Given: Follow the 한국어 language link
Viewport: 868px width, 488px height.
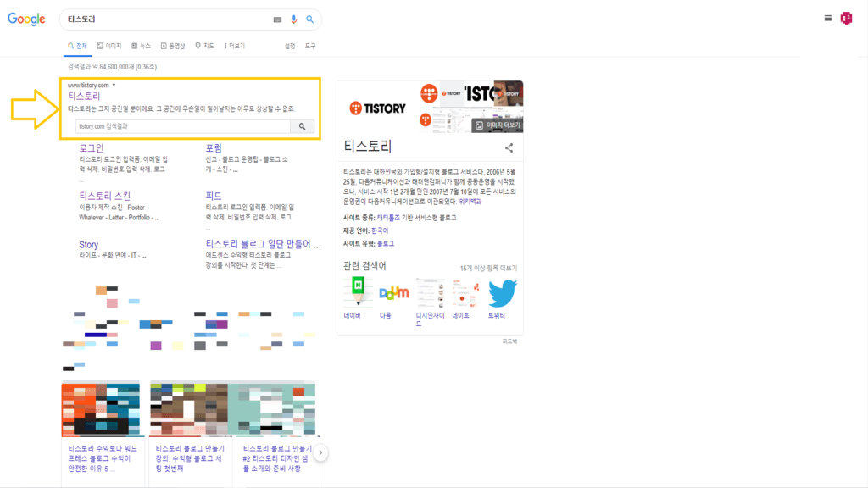Looking at the screenshot, I should click(x=380, y=230).
